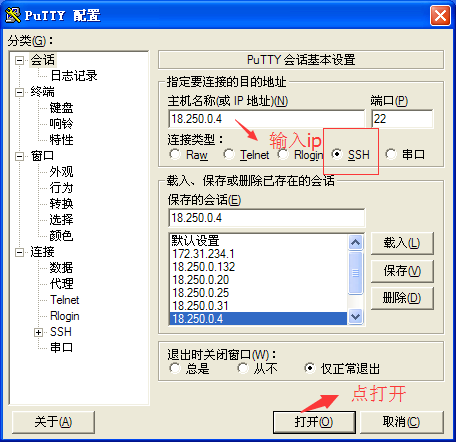Open the Telnet category in tree

coord(65,300)
